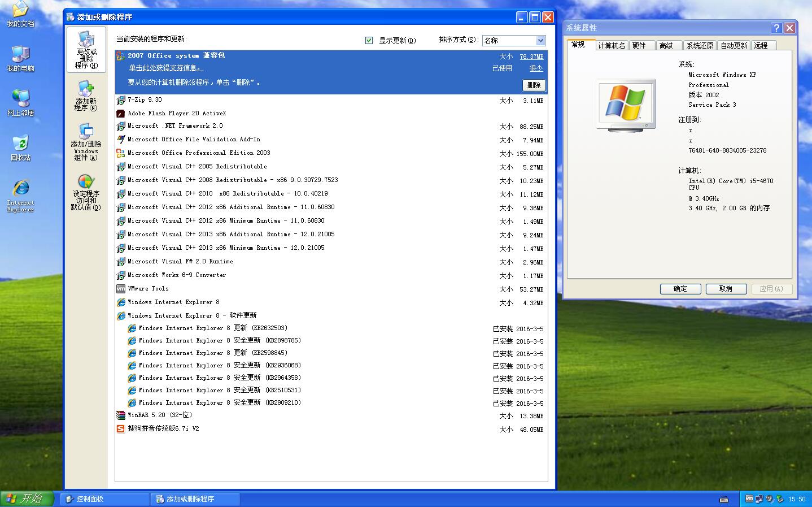Open 设定程序访问和默认值 icon
The height and width of the screenshot is (507, 812).
tap(86, 192)
